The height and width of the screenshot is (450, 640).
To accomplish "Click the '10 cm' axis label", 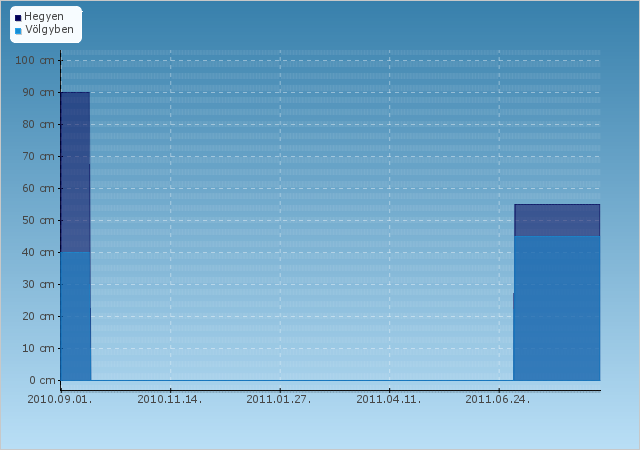I will [x=38, y=348].
